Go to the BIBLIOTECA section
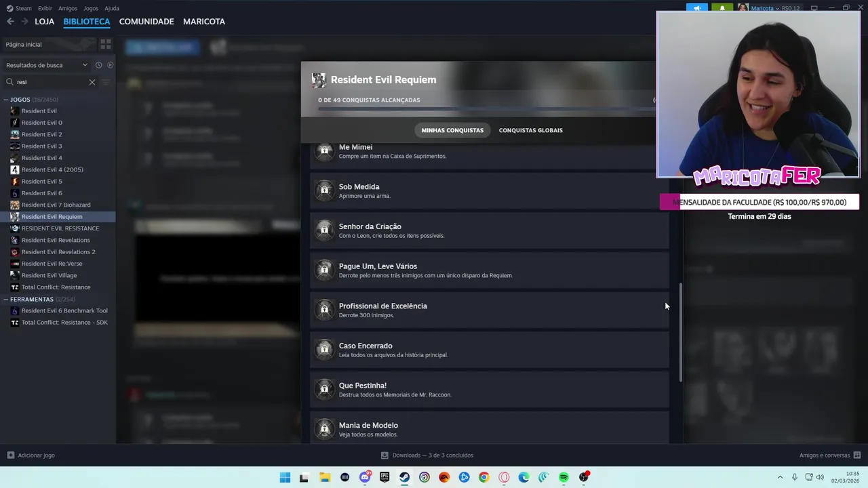The width and height of the screenshot is (868, 488). 87,22
